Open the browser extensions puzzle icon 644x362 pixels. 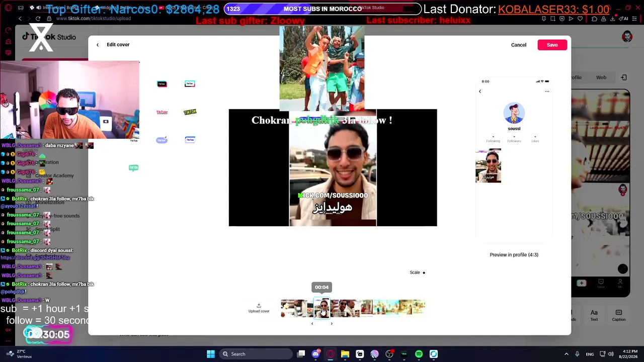pos(594,19)
